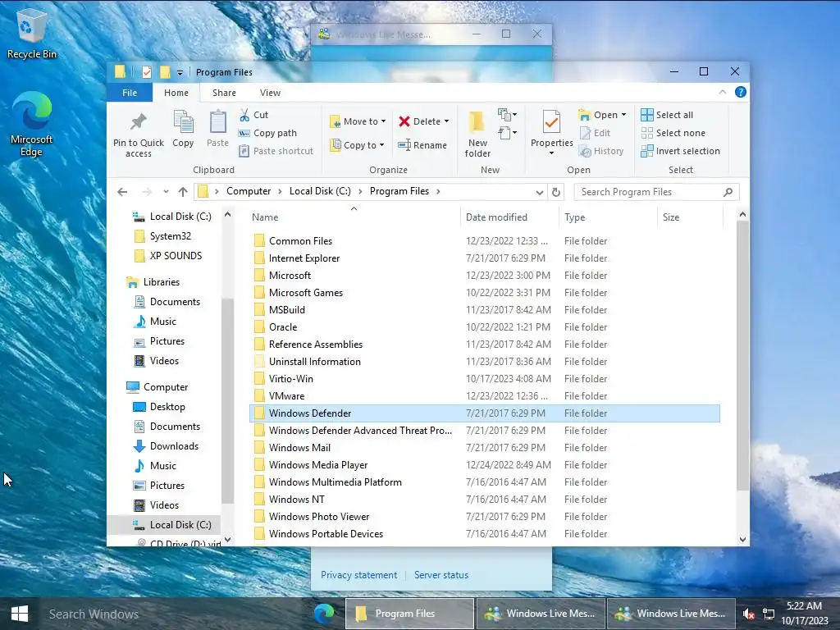Select the Oracle folder

click(485, 326)
